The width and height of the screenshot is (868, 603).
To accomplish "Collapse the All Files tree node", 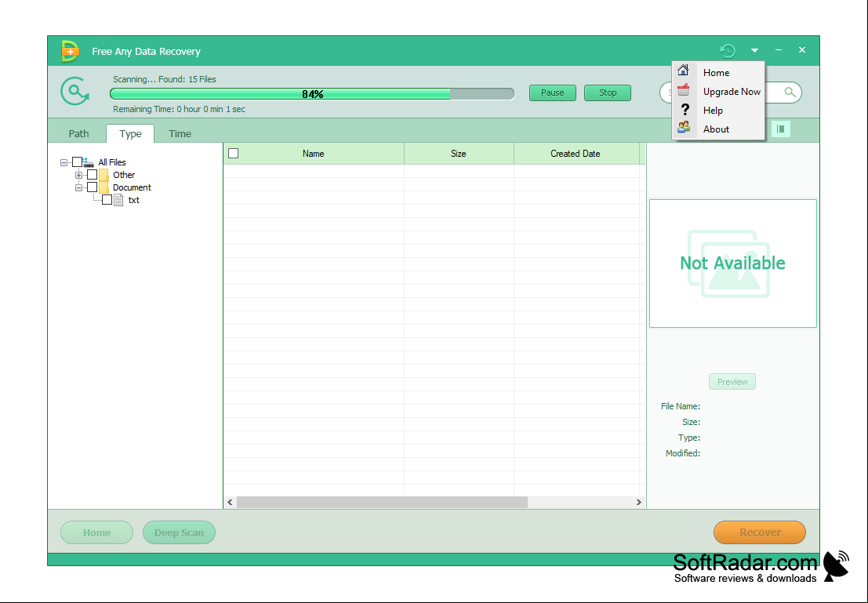I will coord(64,163).
